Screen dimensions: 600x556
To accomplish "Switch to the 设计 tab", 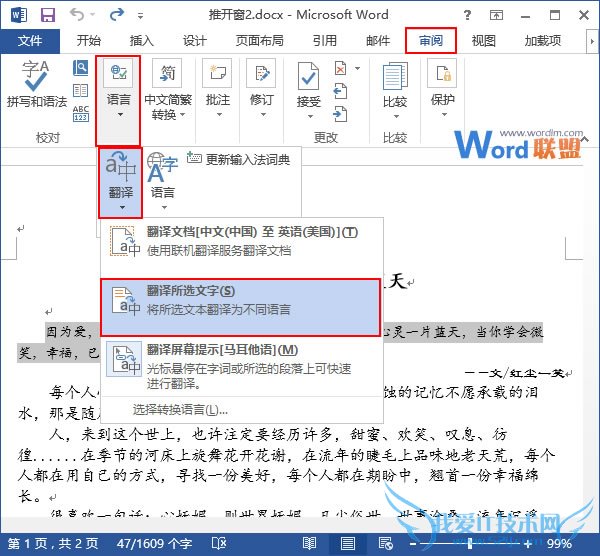I will click(x=194, y=41).
